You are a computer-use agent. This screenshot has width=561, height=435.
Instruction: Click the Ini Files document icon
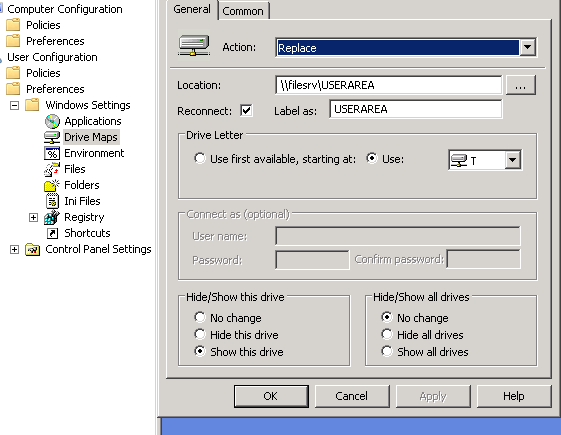pos(52,201)
